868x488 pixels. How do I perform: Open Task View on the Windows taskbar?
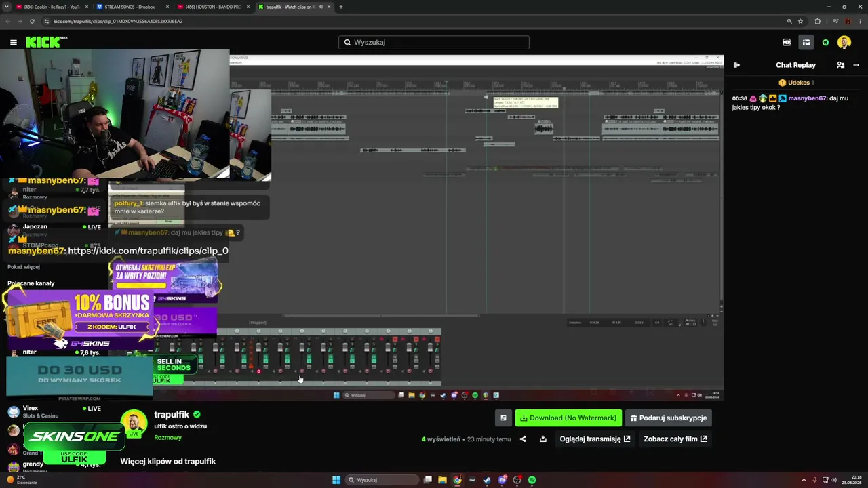pyautogui.click(x=427, y=480)
